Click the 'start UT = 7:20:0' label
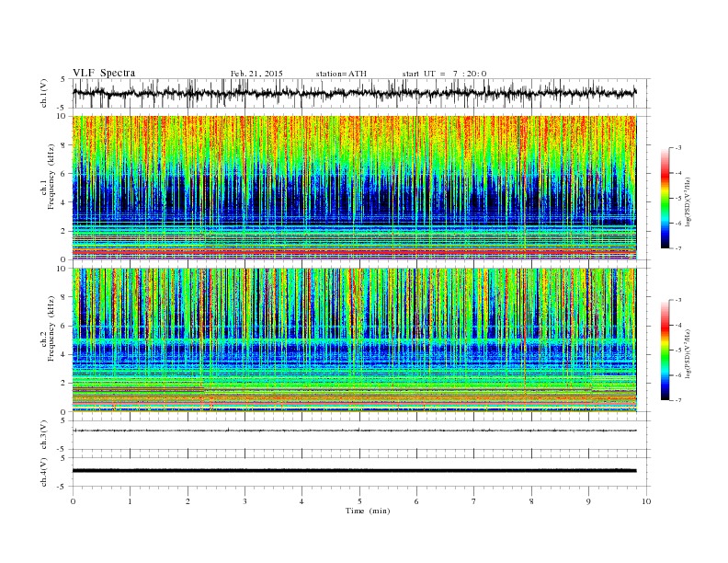Screen dimensions: 728x563 point(444,74)
